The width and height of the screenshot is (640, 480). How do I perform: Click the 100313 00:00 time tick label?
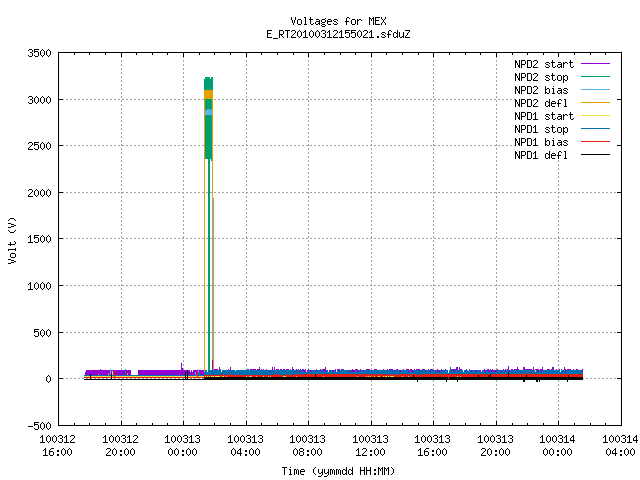(x=182, y=446)
